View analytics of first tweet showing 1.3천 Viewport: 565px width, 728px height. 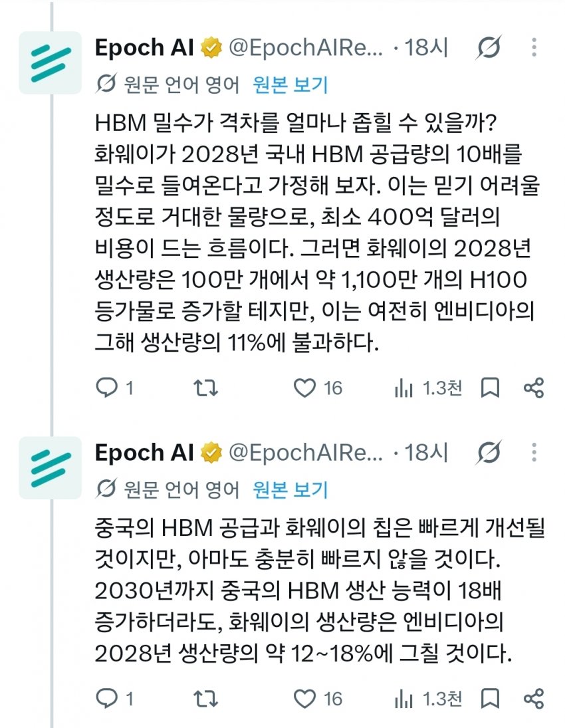427,388
